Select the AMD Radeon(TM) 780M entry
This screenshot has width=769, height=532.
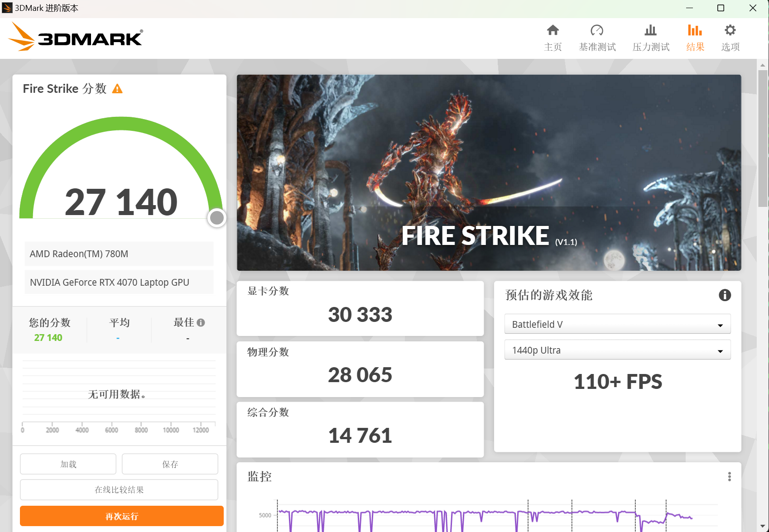119,254
